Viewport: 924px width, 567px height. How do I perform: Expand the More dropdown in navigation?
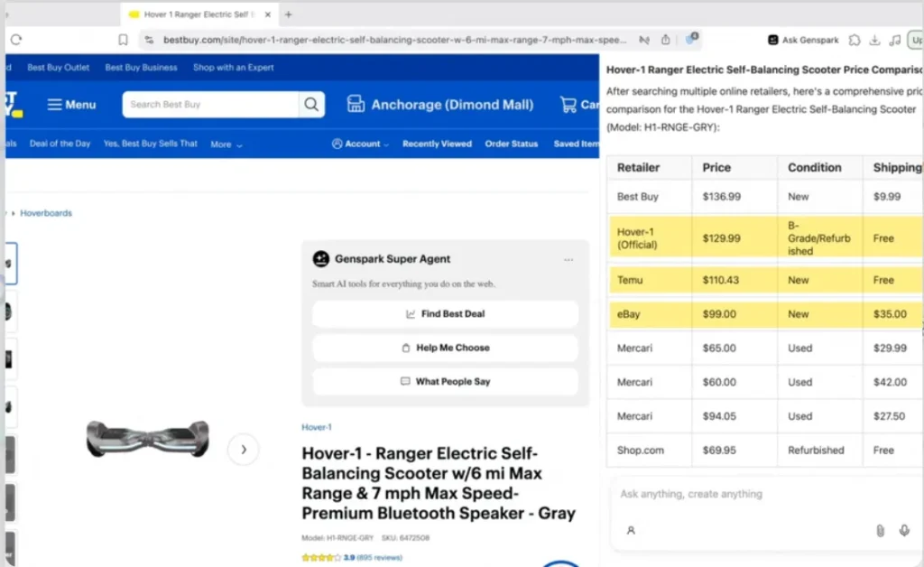pyautogui.click(x=226, y=144)
